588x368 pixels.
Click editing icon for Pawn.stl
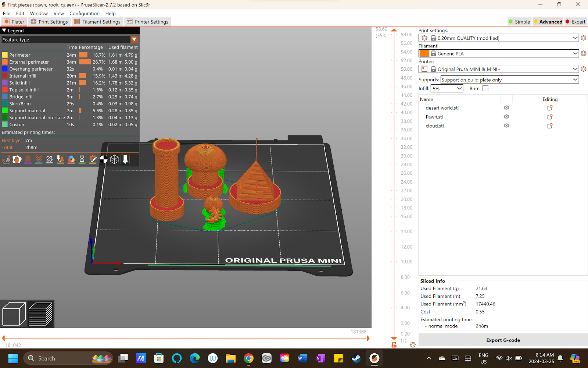coord(550,117)
